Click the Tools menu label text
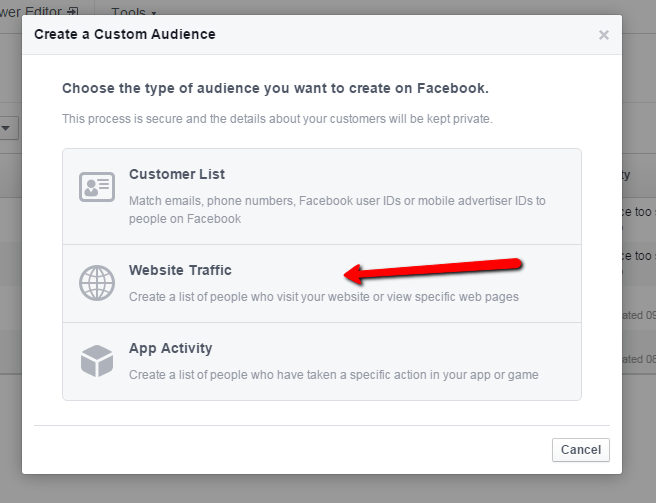This screenshot has width=656, height=503. 128,13
